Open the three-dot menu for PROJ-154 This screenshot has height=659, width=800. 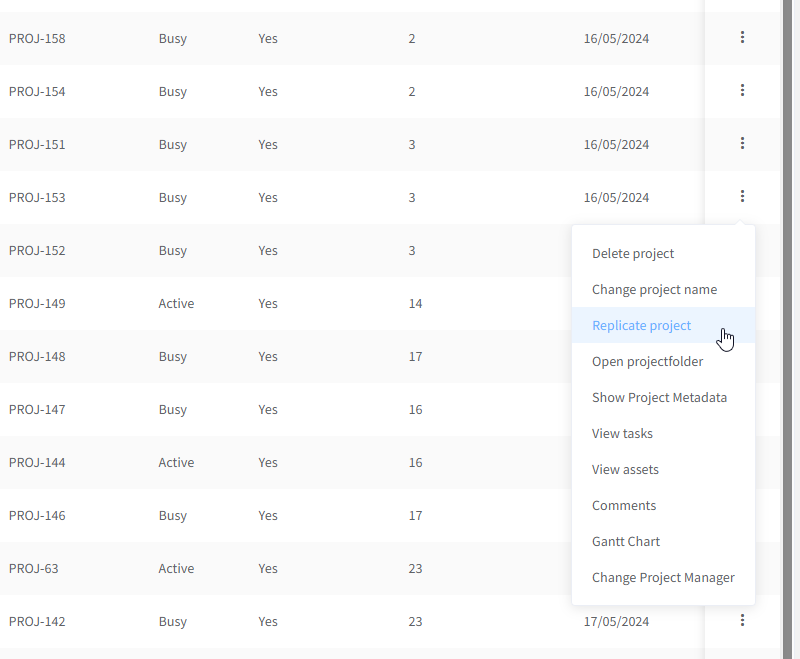click(742, 91)
